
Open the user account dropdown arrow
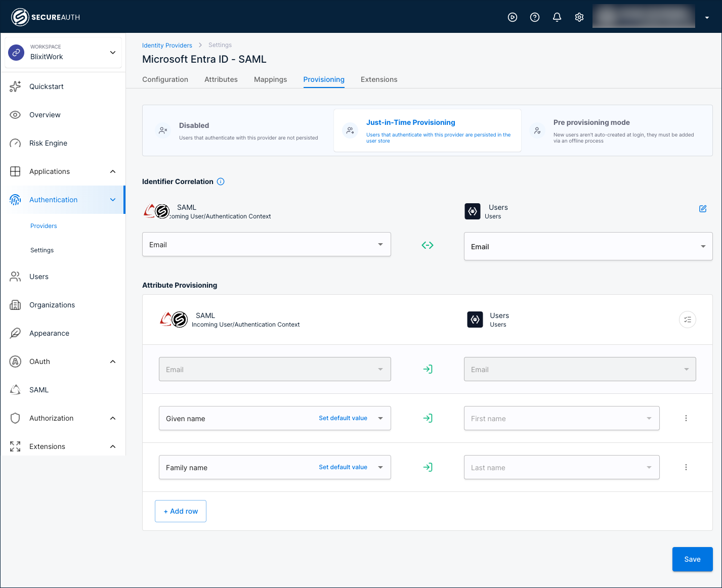707,18
